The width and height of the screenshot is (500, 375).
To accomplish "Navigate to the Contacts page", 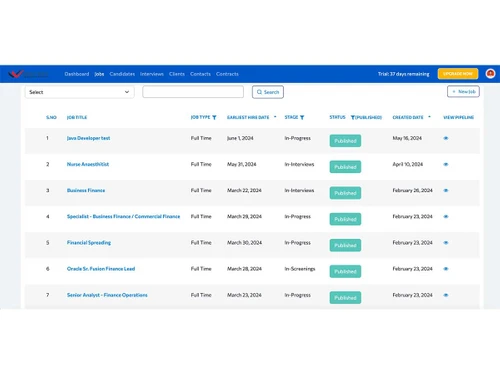I will click(200, 74).
